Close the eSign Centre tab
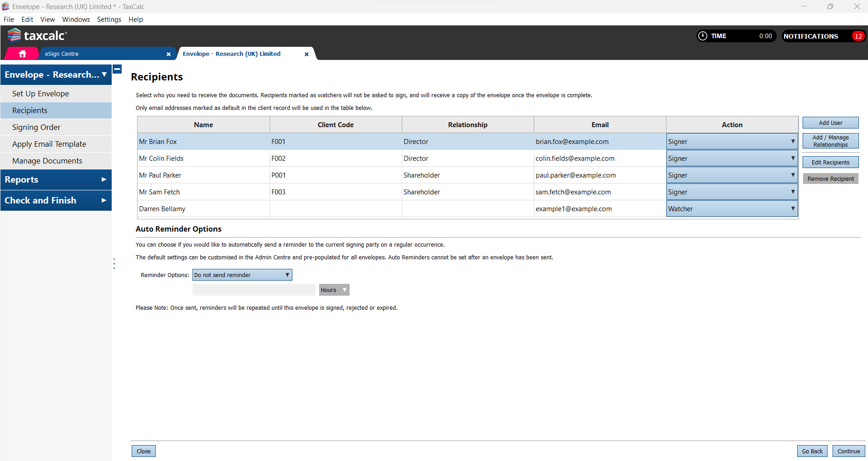The height and width of the screenshot is (461, 868). click(x=168, y=54)
